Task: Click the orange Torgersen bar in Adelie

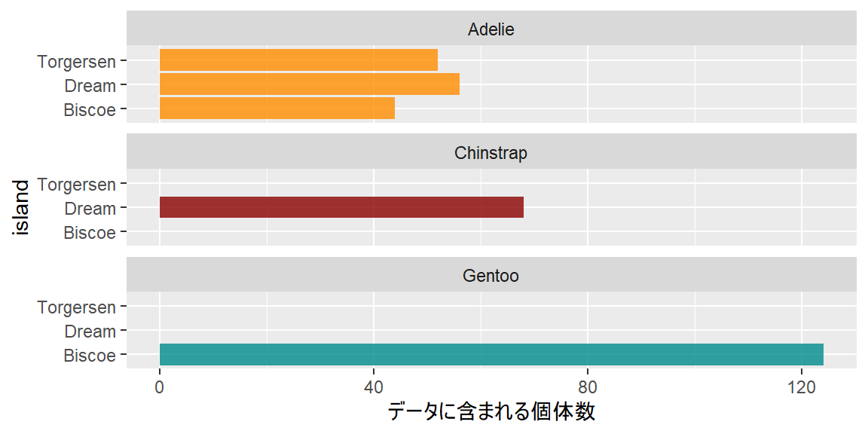Action: 298,60
